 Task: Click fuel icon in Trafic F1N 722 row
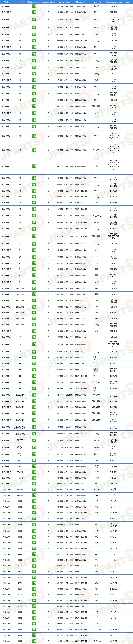pos(34,461)
